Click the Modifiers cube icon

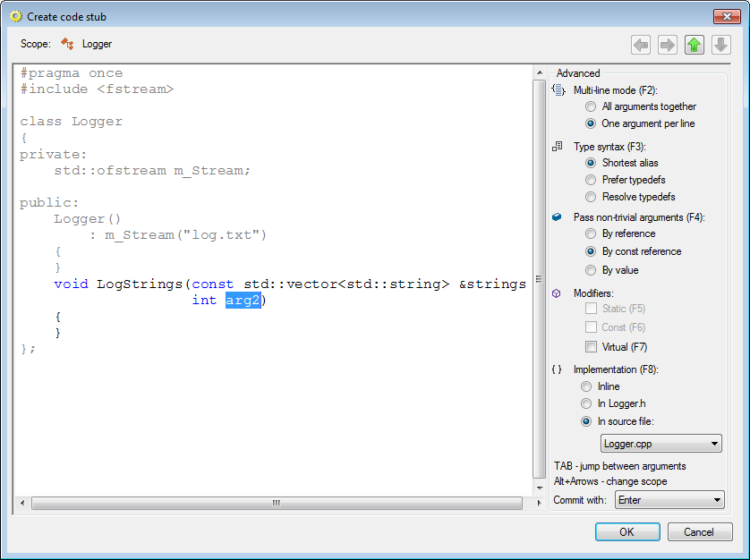click(557, 293)
